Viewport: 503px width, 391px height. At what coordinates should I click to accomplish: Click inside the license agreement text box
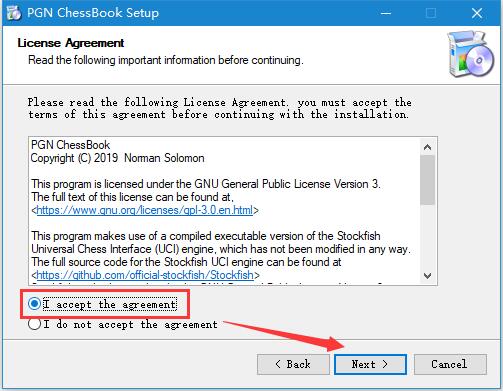click(225, 211)
